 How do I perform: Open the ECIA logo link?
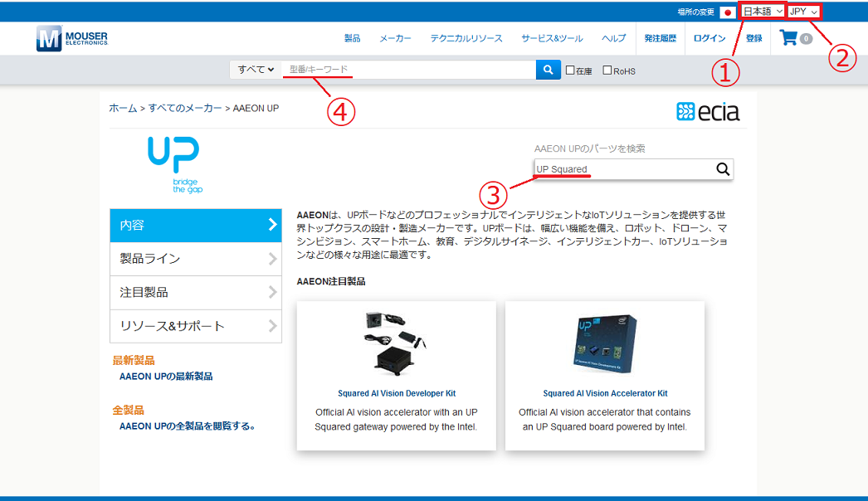708,112
